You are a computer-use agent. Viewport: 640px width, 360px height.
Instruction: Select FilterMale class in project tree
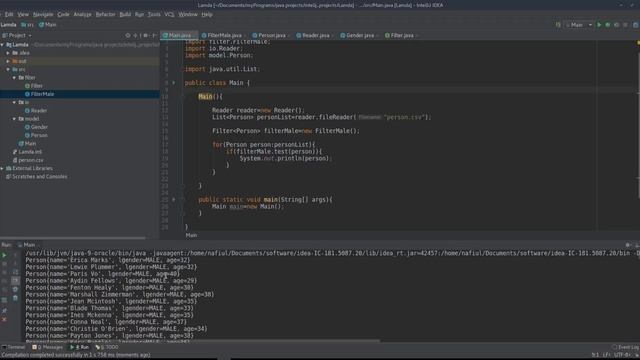point(39,94)
